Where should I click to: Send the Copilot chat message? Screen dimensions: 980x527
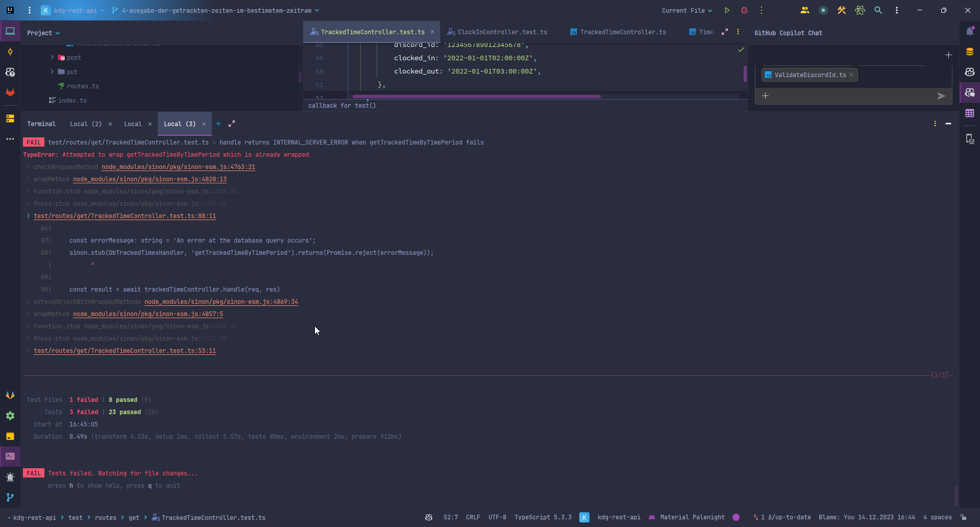pos(941,96)
